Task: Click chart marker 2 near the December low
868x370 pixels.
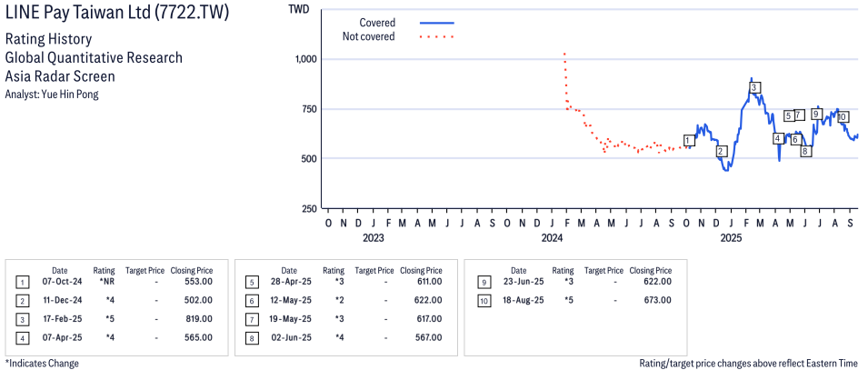Action: click(x=720, y=151)
